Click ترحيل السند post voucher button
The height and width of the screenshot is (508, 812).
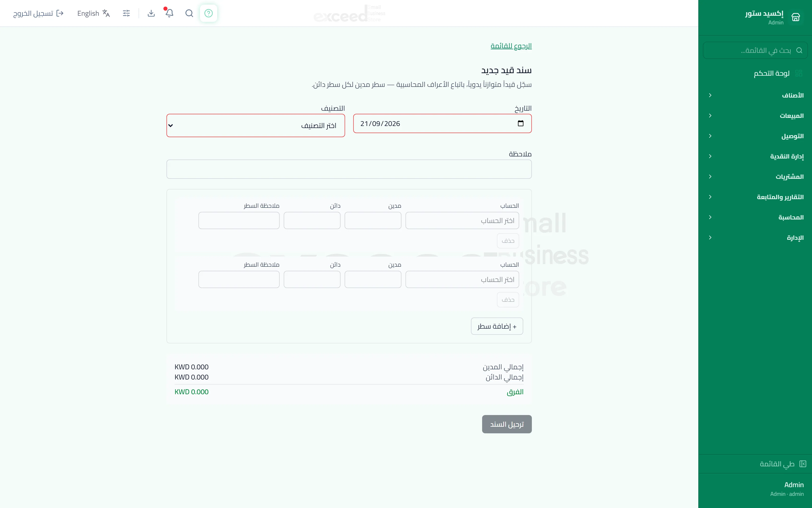[x=507, y=424]
